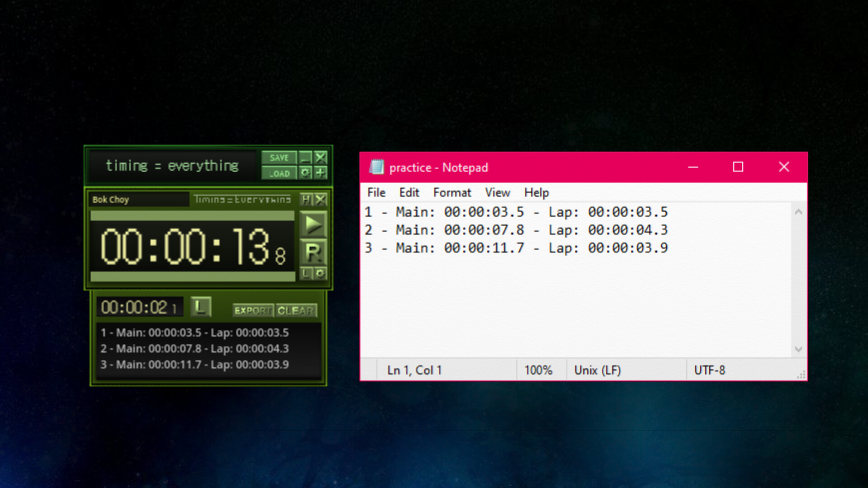
Task: Record a lap with large L button
Action: point(201,307)
